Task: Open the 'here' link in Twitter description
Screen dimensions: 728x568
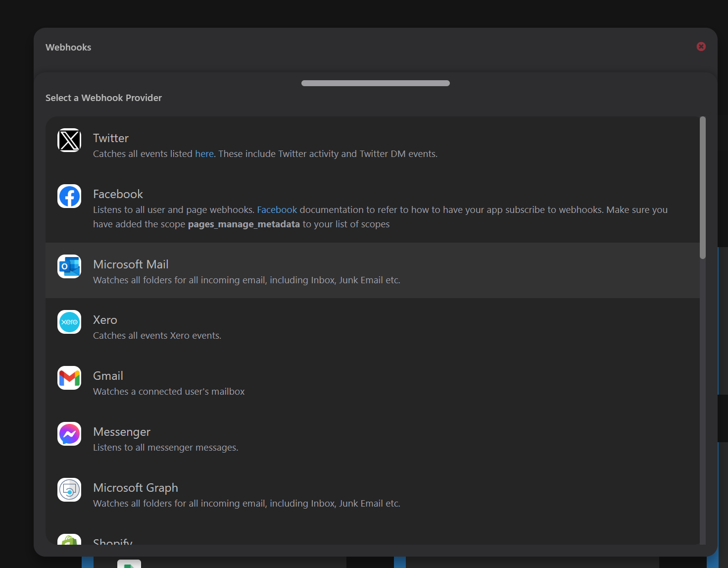Action: 204,154
